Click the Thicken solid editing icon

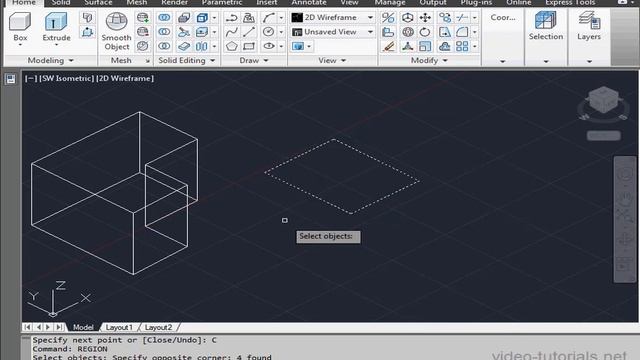(184, 46)
